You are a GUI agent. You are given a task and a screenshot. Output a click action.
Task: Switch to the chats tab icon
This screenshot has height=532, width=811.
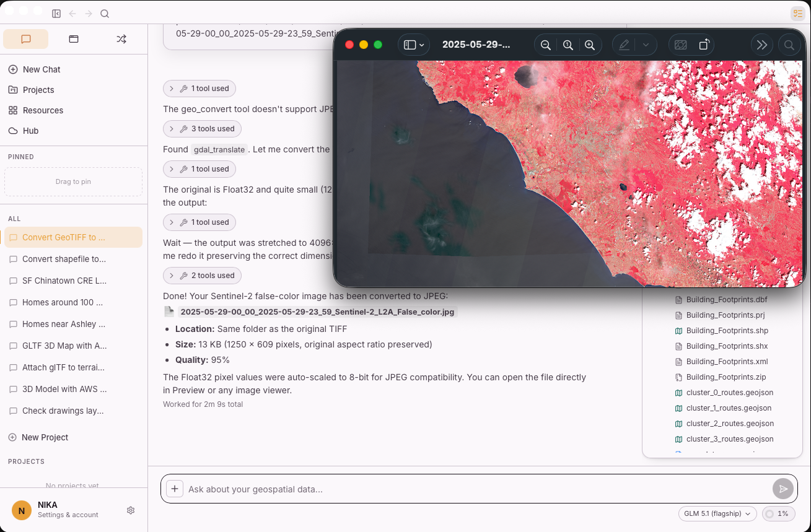click(26, 39)
